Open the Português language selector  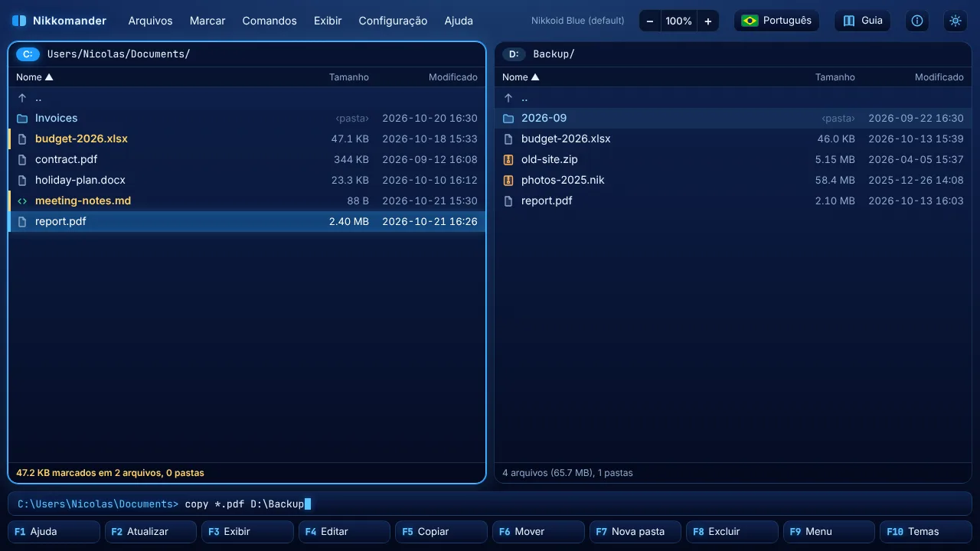[776, 21]
